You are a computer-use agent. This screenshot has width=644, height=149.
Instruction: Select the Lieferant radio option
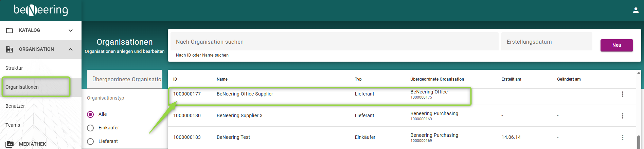tap(90, 142)
